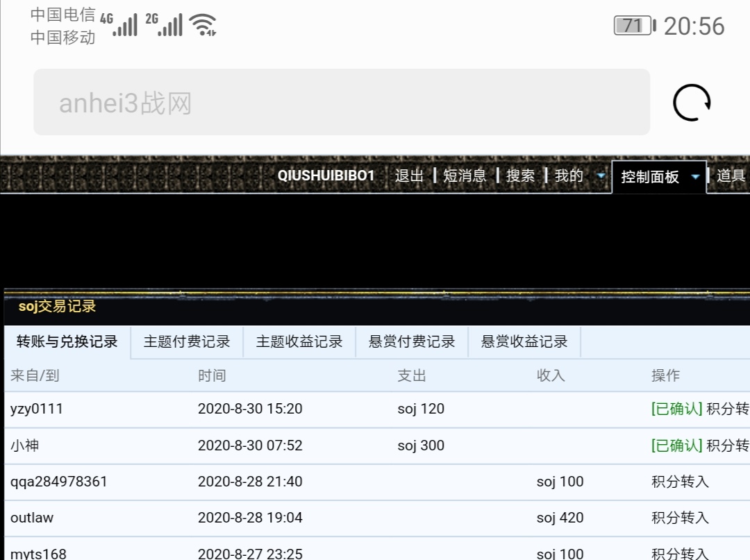
Task: Expand the 我的 dropdown arrow
Action: [x=601, y=177]
